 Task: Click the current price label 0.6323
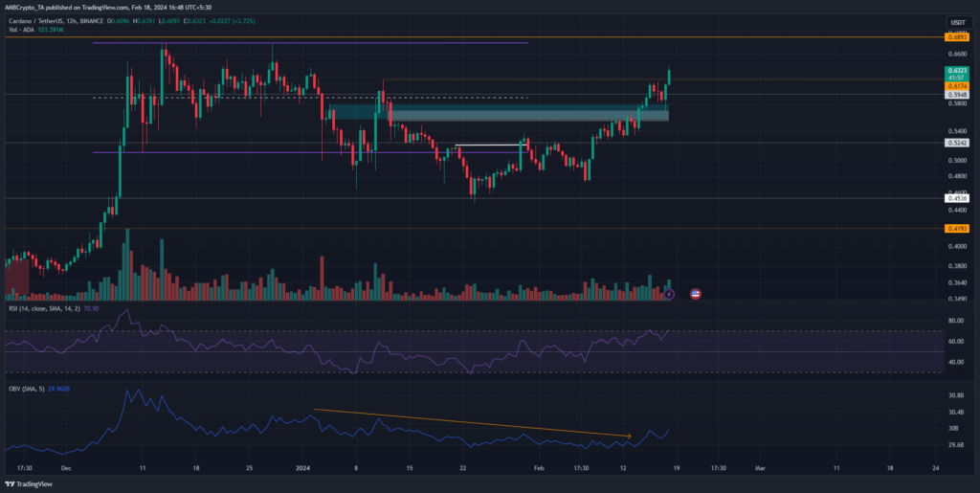tap(955, 71)
